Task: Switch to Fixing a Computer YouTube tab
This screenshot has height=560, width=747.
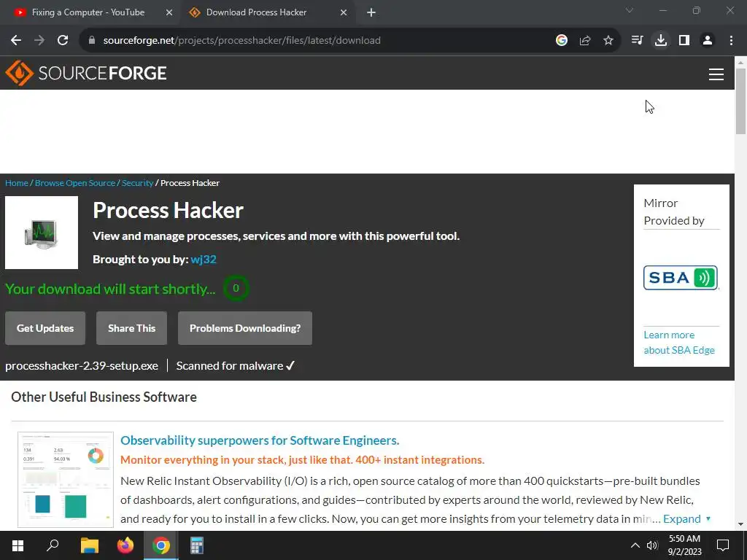Action: (88, 12)
